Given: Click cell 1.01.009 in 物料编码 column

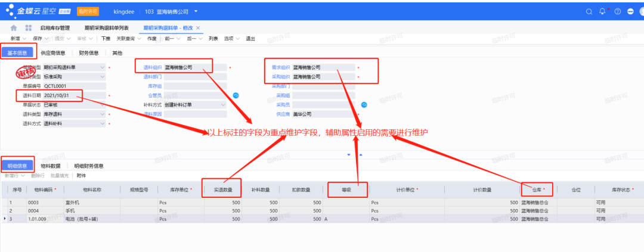Looking at the screenshot, I should 45,219.
